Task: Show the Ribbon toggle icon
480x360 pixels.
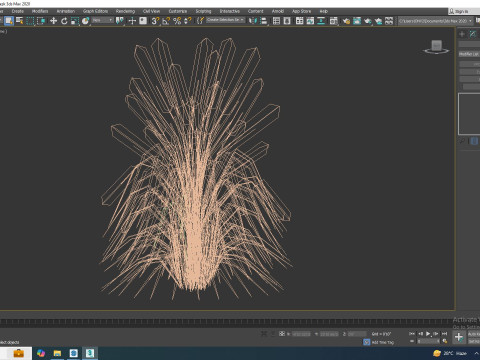Action: coord(299,21)
